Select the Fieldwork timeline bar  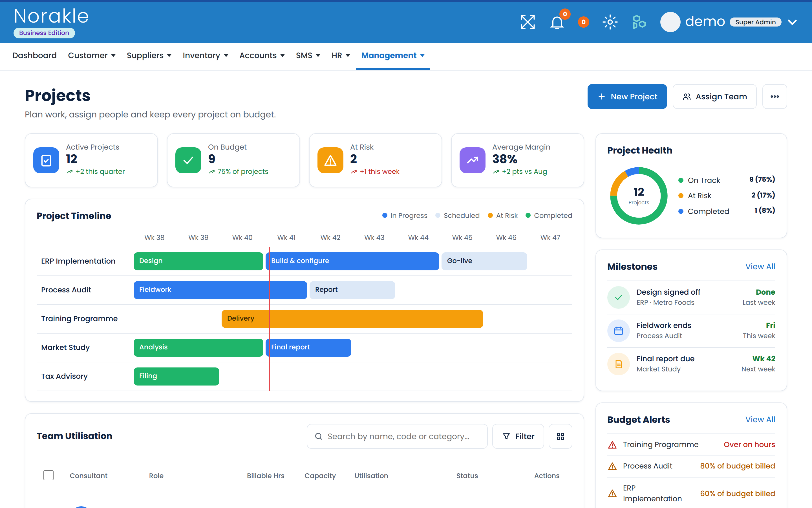(x=220, y=290)
